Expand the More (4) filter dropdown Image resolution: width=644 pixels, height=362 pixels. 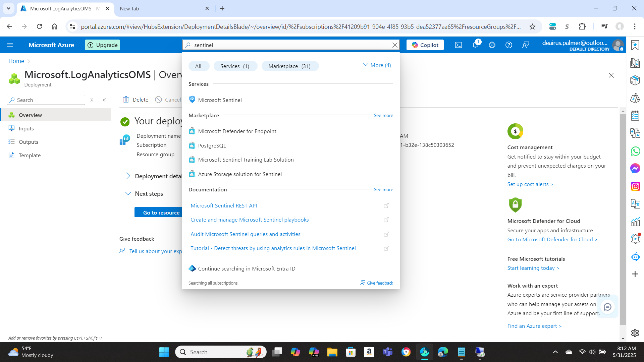[377, 65]
